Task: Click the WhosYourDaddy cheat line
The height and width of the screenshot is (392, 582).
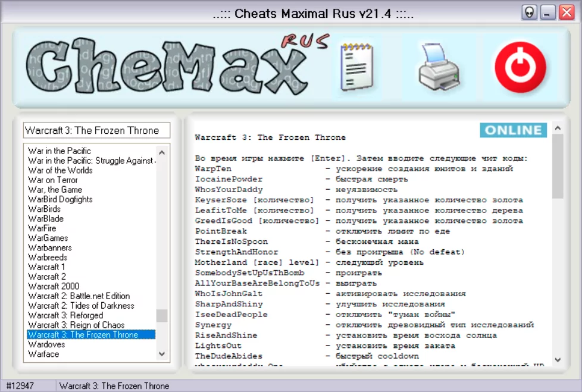Action: (296, 190)
